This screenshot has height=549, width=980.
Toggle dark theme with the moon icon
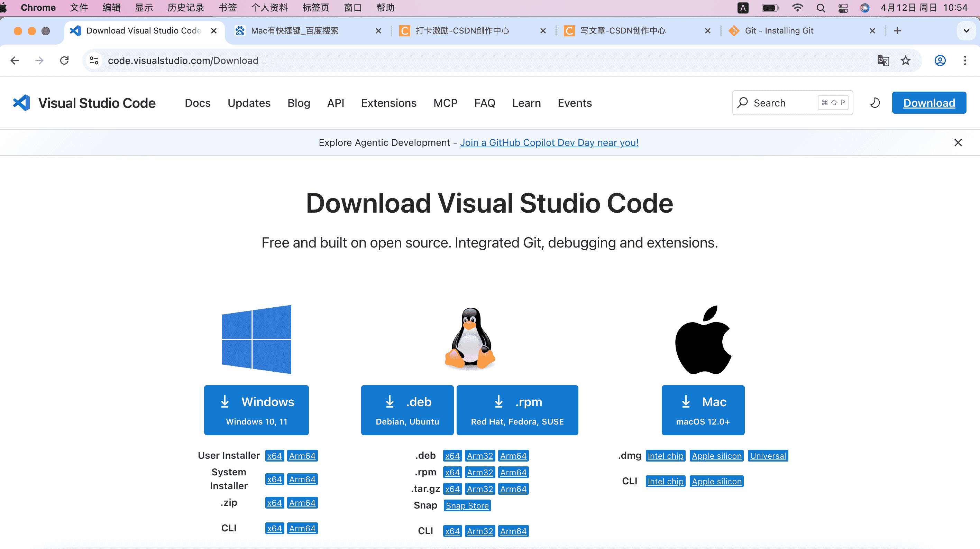875,103
